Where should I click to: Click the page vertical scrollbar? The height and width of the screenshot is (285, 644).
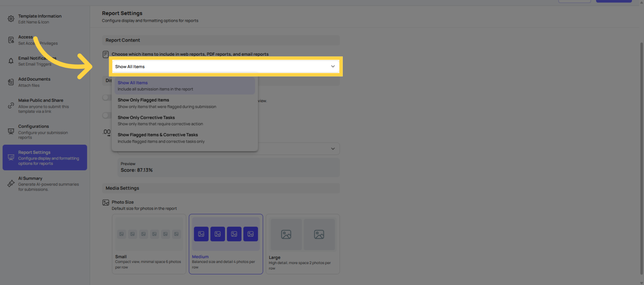[641, 158]
